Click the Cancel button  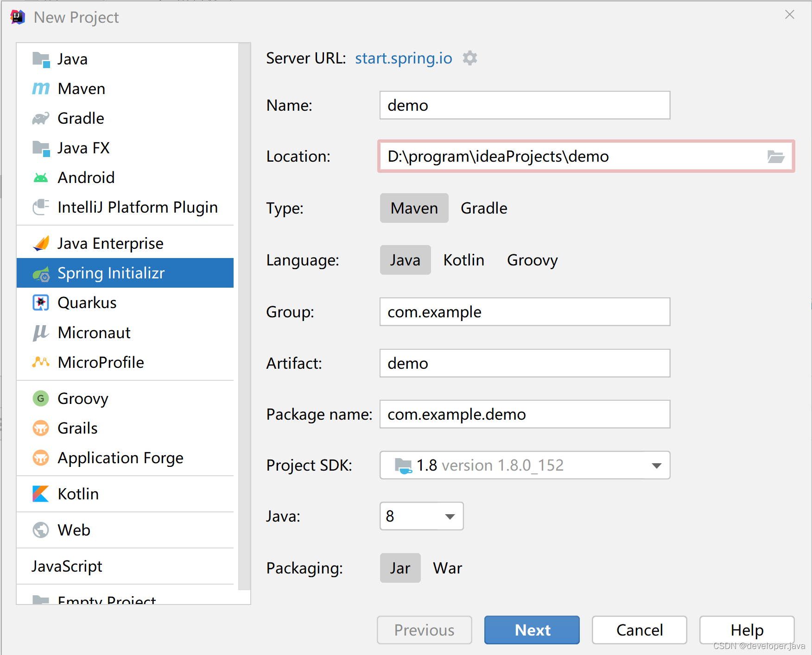640,630
